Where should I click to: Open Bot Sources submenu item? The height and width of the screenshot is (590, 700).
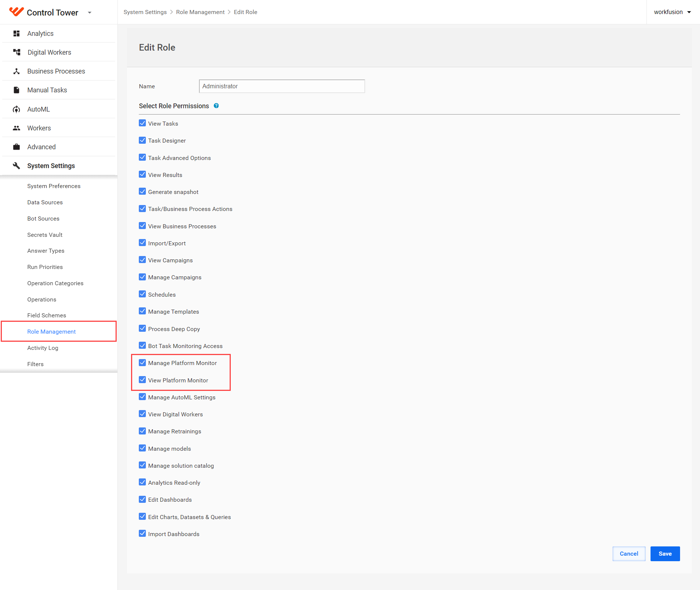coord(43,219)
